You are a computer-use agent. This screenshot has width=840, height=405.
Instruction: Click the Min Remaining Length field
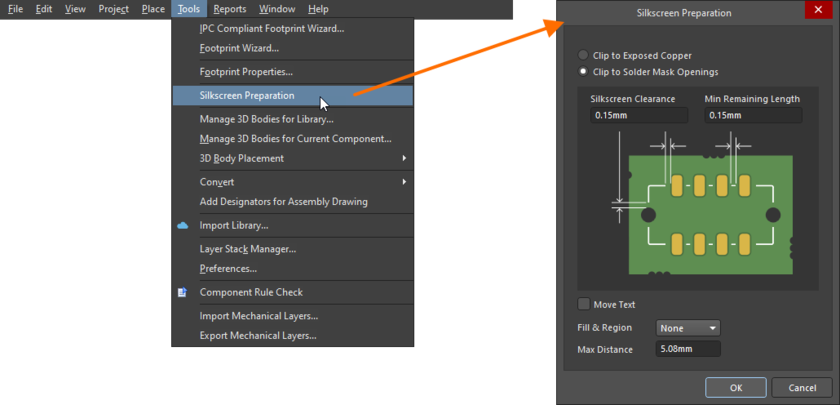click(752, 115)
